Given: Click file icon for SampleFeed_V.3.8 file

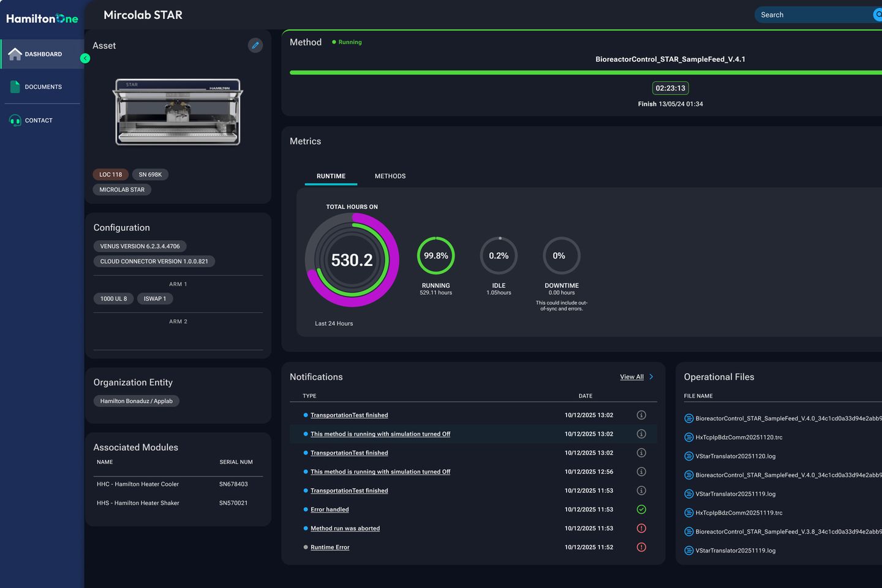Looking at the screenshot, I should [688, 532].
